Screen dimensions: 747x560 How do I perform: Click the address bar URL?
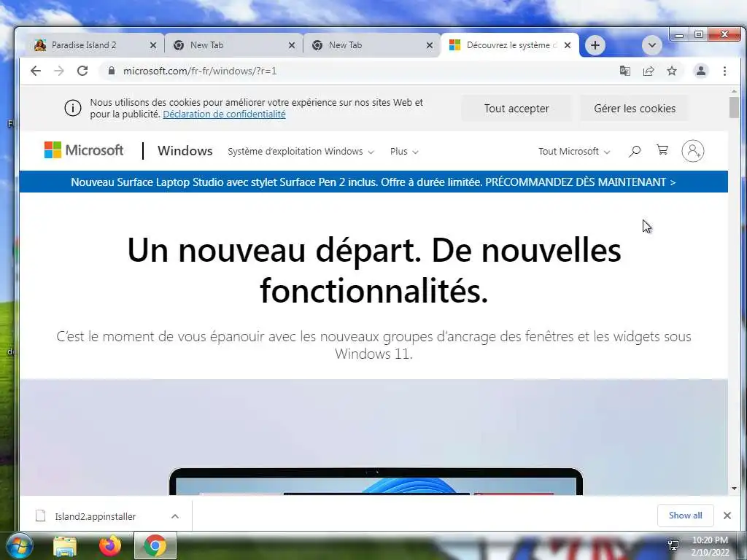click(200, 71)
